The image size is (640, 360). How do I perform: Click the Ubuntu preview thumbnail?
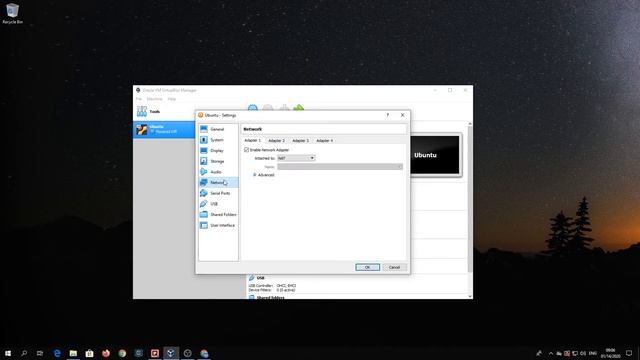point(435,155)
